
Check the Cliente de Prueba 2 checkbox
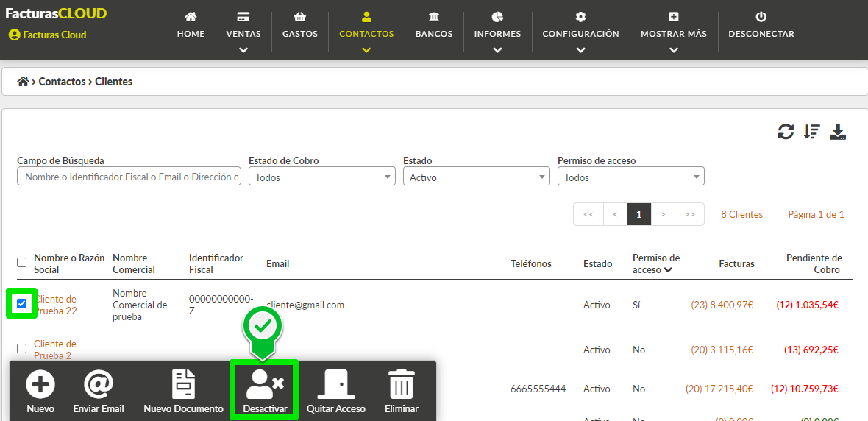click(21, 348)
